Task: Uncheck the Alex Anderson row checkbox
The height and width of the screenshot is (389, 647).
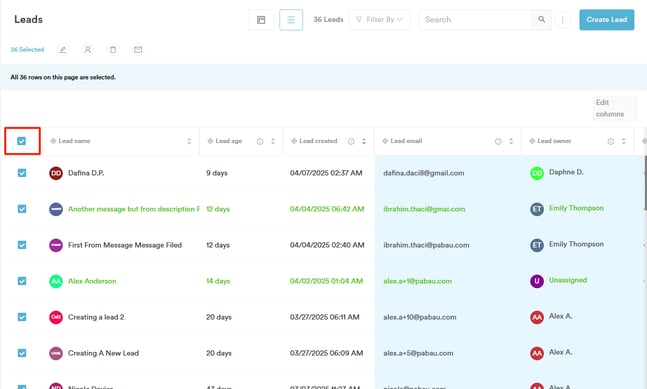Action: click(x=22, y=281)
